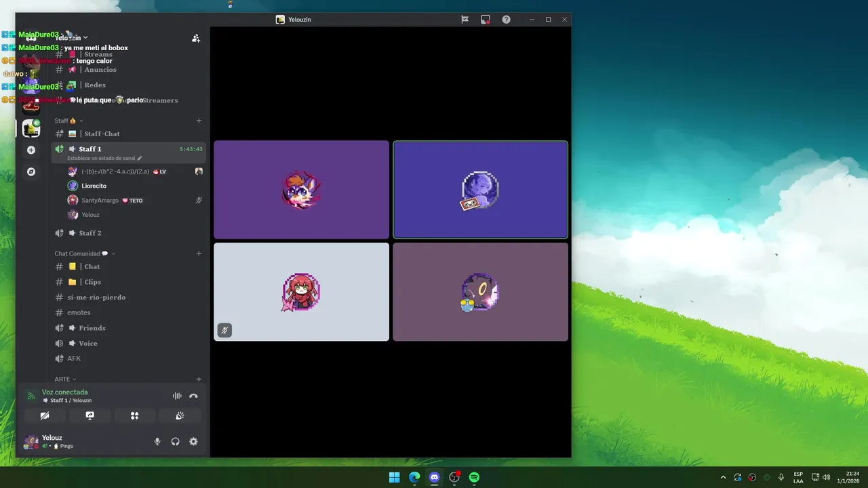Open the taskbar volume control
The width and height of the screenshot is (868, 488).
(827, 477)
